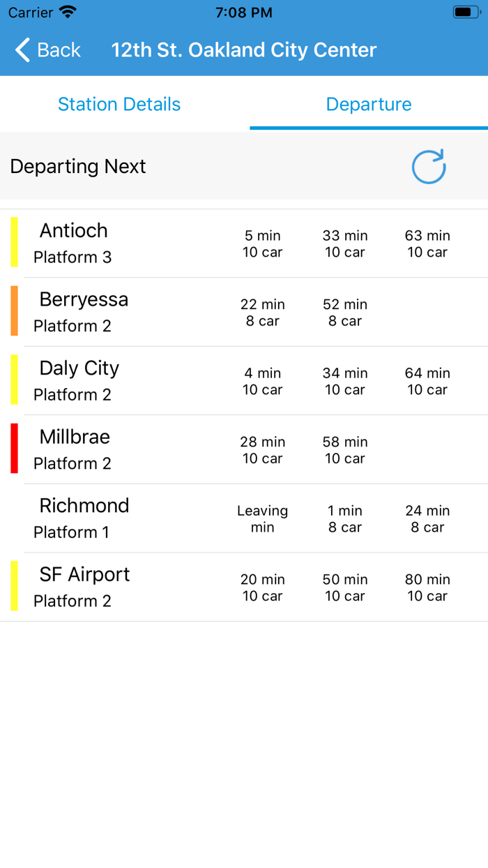The image size is (488, 868).
Task: Select the Antioch departure row
Action: [244, 241]
